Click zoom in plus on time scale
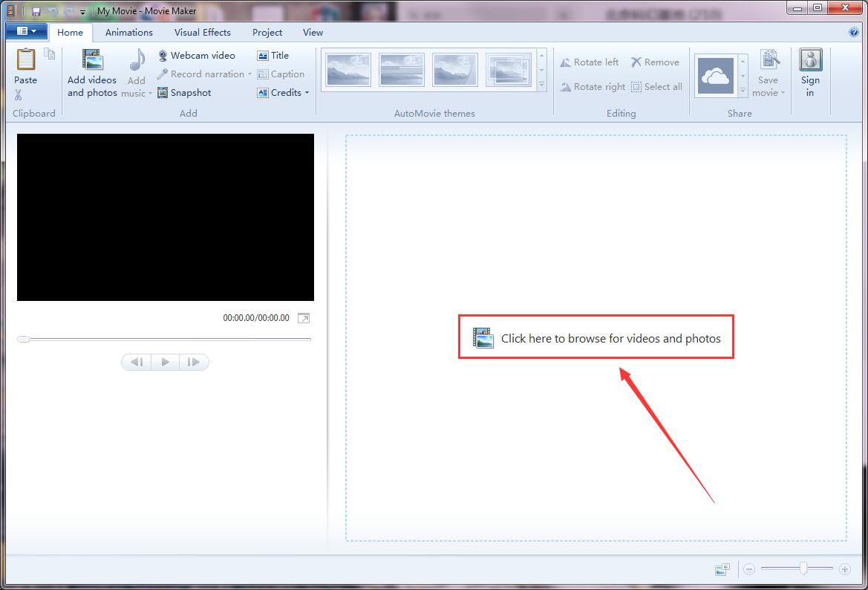This screenshot has width=868, height=590. pos(845,569)
